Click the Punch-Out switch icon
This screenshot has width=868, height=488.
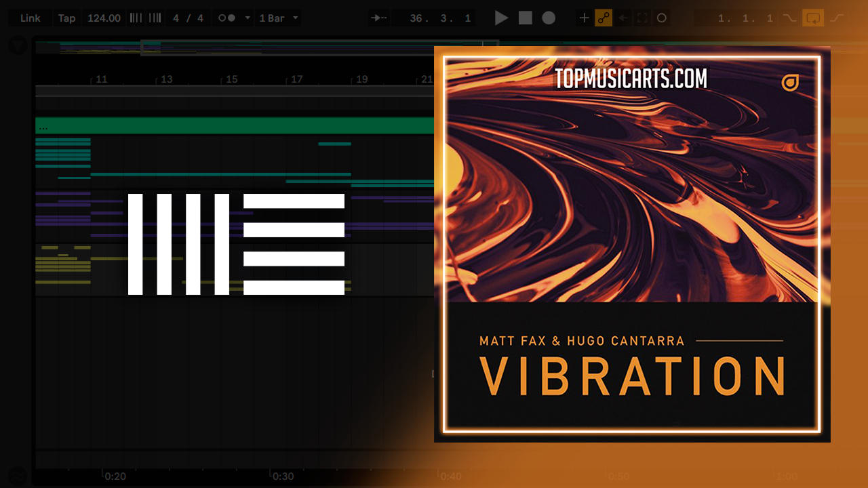click(x=837, y=18)
